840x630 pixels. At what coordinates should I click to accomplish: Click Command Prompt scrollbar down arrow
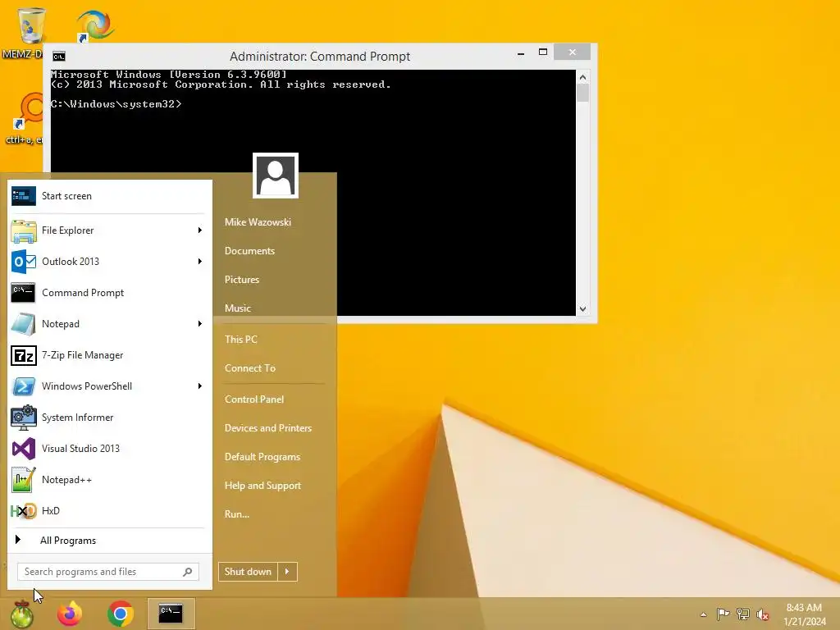(x=583, y=309)
